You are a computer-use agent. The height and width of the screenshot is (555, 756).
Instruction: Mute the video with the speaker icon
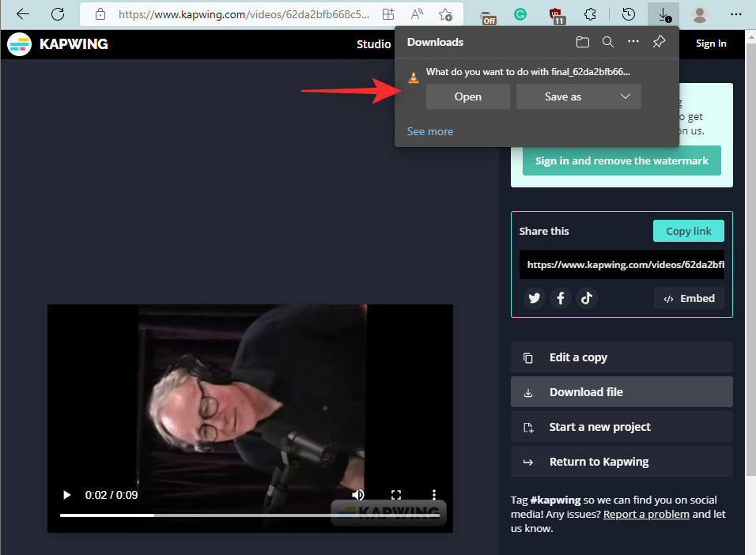[x=357, y=495]
